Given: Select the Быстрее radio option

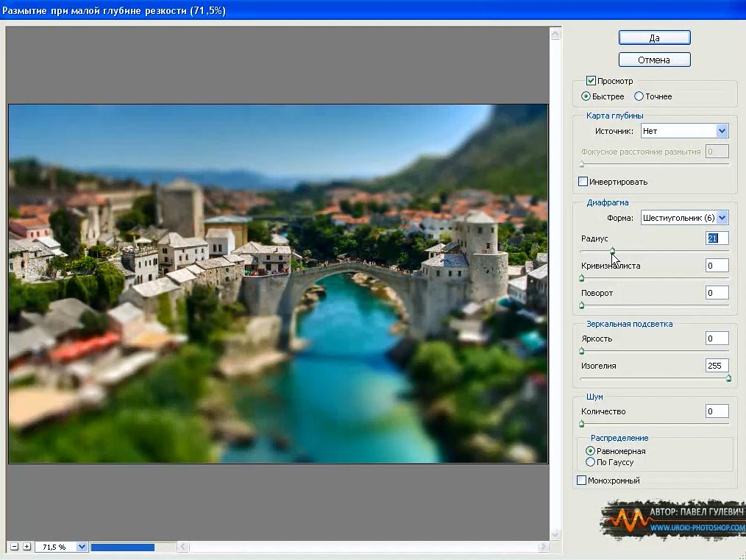Looking at the screenshot, I should click(x=586, y=96).
